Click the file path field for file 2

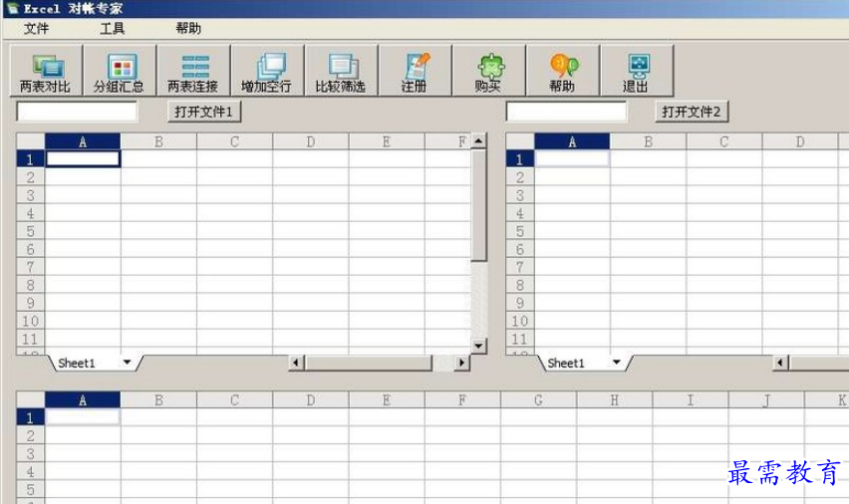click(x=566, y=112)
